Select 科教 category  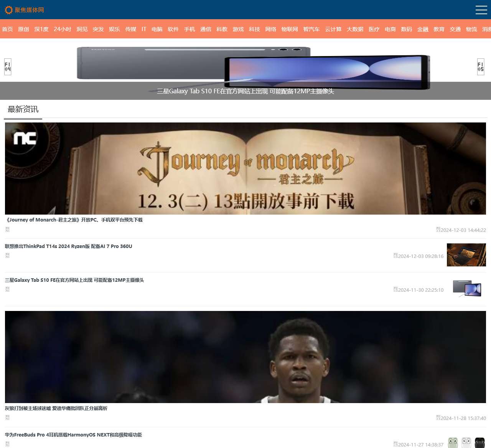[x=222, y=29]
